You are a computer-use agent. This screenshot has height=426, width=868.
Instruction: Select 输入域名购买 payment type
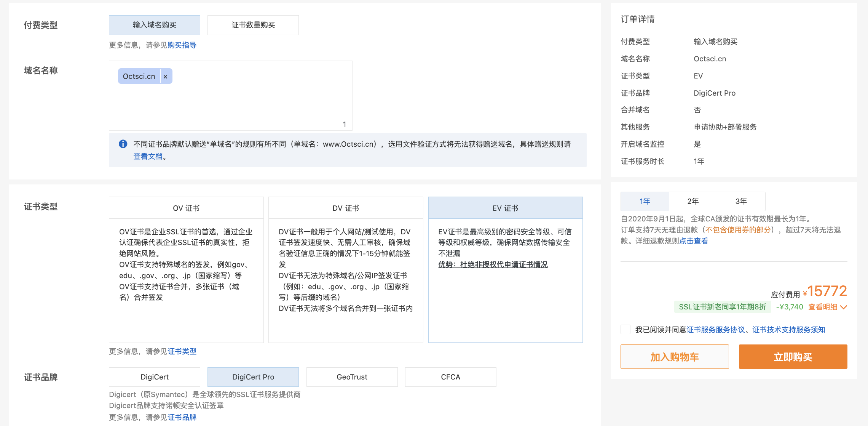tap(154, 25)
